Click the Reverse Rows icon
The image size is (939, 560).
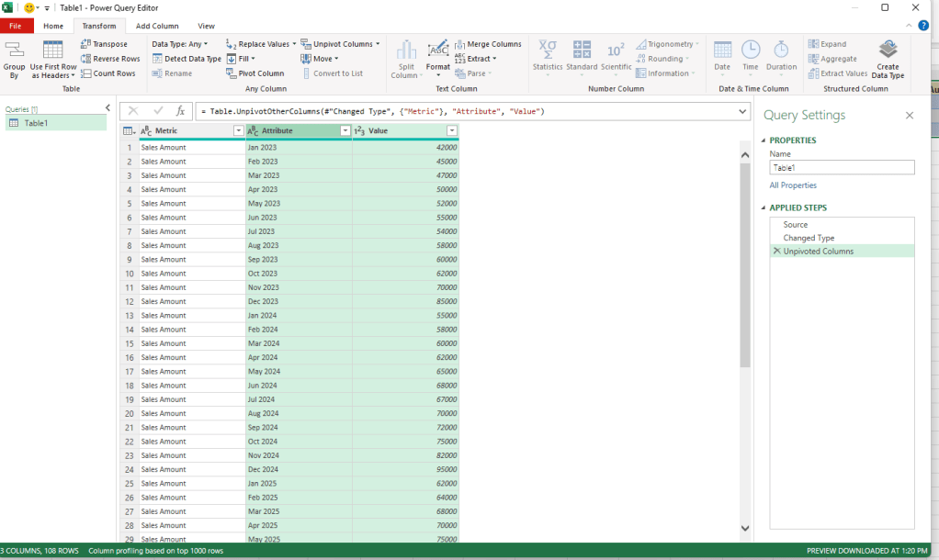coord(85,59)
